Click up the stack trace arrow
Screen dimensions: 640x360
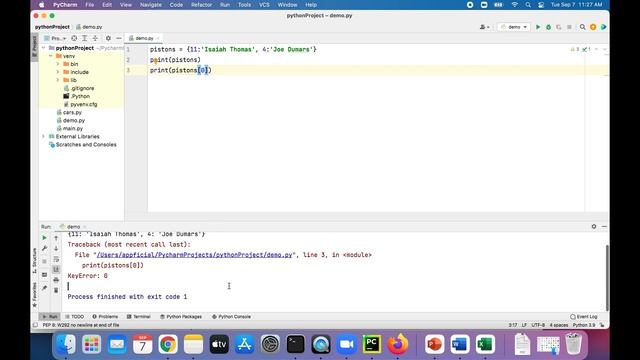pos(56,238)
